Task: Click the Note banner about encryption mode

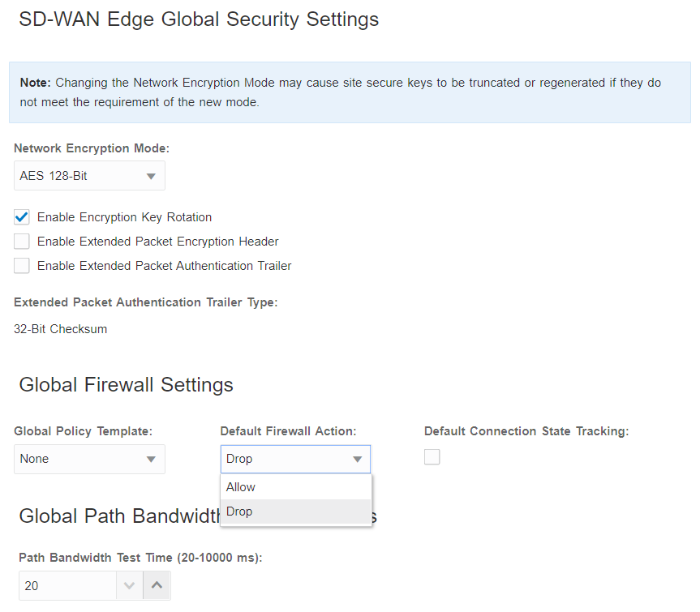Action: point(349,92)
